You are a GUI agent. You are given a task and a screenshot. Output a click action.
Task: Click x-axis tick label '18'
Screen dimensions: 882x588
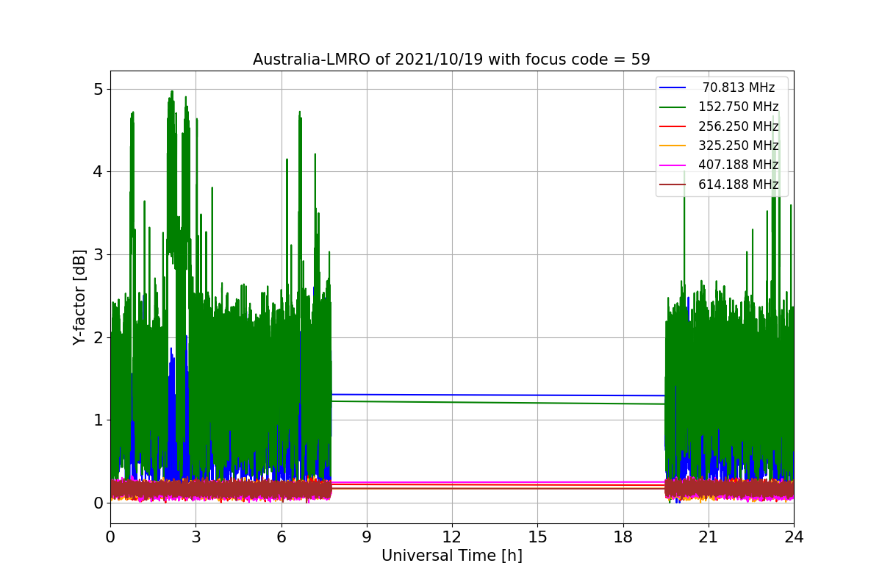(x=623, y=537)
